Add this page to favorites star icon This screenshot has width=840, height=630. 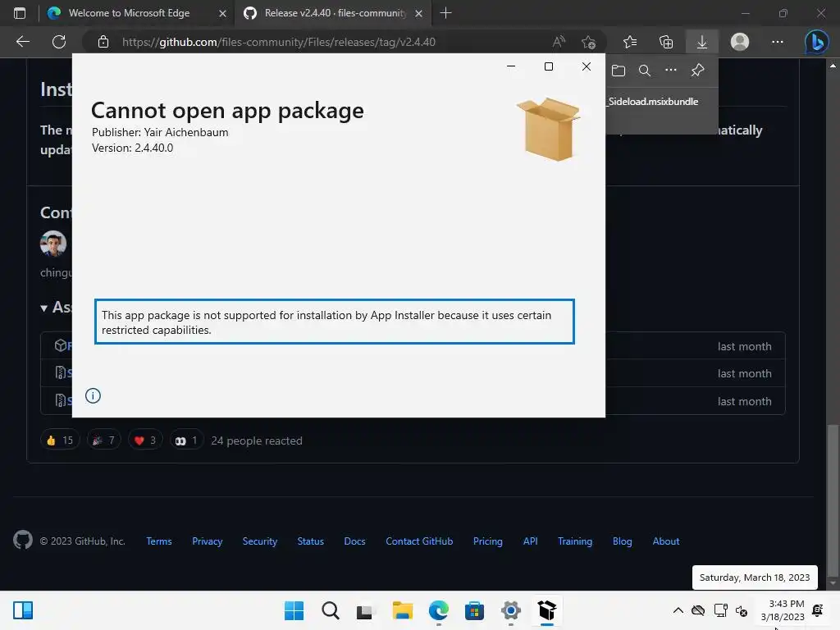click(x=588, y=42)
